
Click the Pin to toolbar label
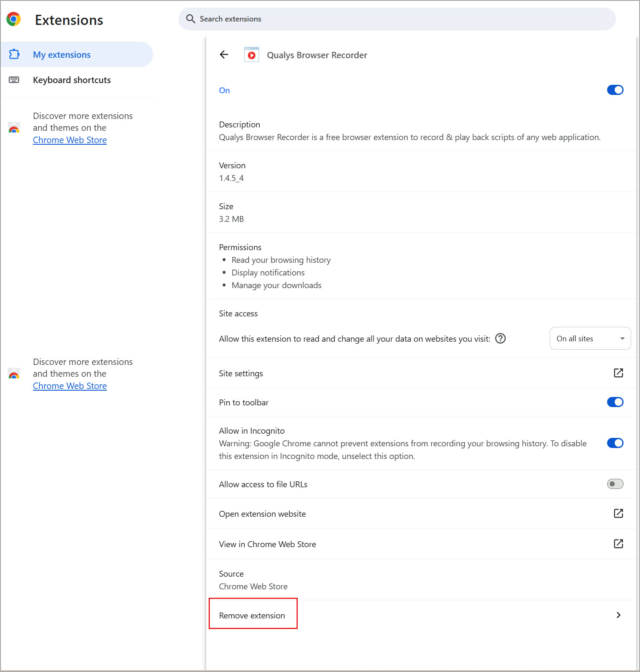(244, 402)
